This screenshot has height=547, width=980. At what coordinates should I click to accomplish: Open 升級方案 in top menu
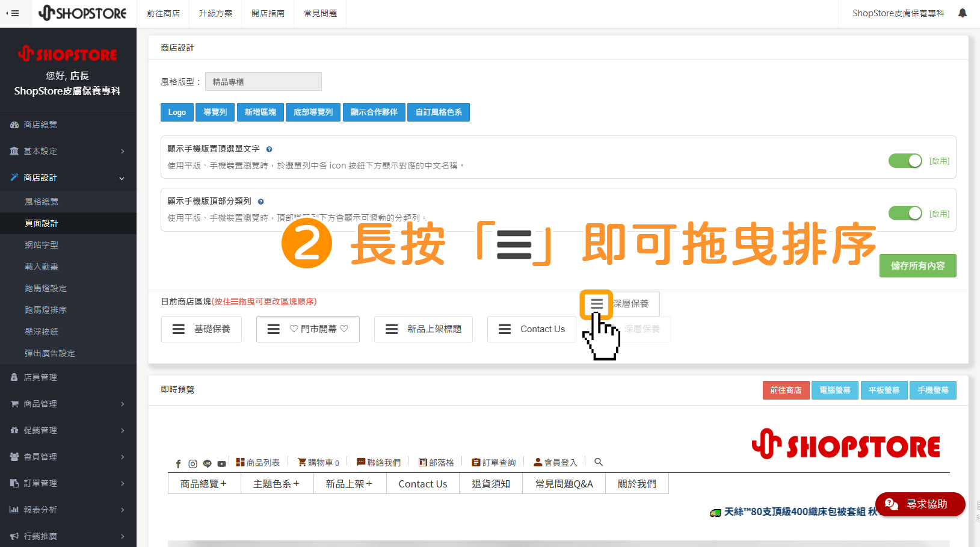point(215,13)
